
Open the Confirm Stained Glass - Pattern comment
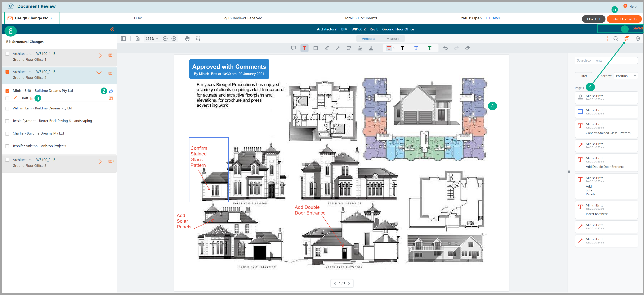[606, 129]
